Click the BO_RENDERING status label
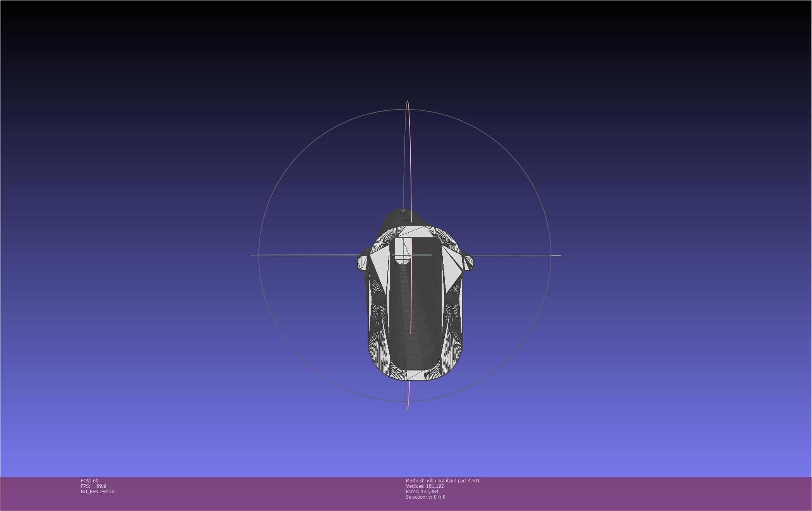Viewport: 812px width, 511px height. coord(98,491)
